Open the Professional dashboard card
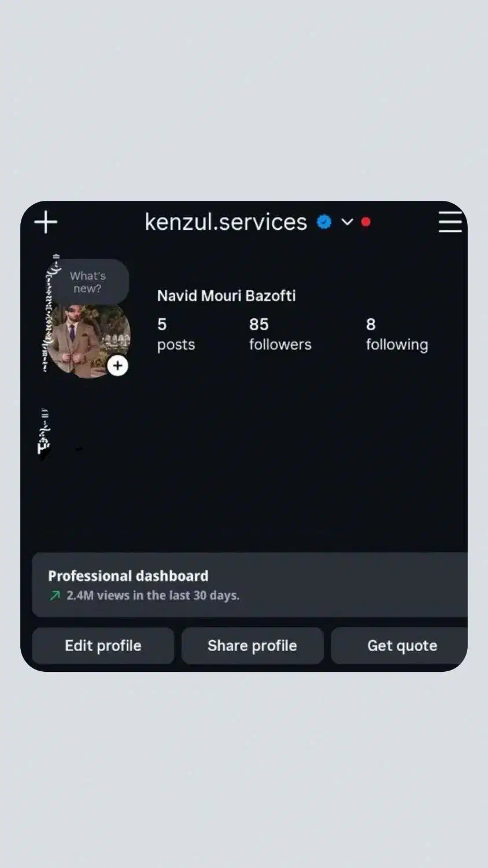This screenshot has height=868, width=488. coord(250,585)
